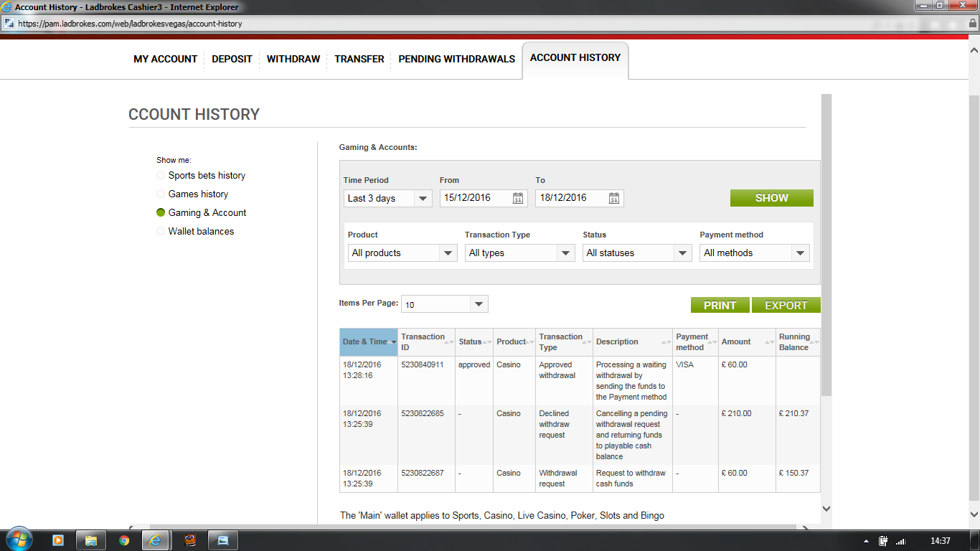Print the account history
This screenshot has height=551, width=980.
click(x=720, y=305)
